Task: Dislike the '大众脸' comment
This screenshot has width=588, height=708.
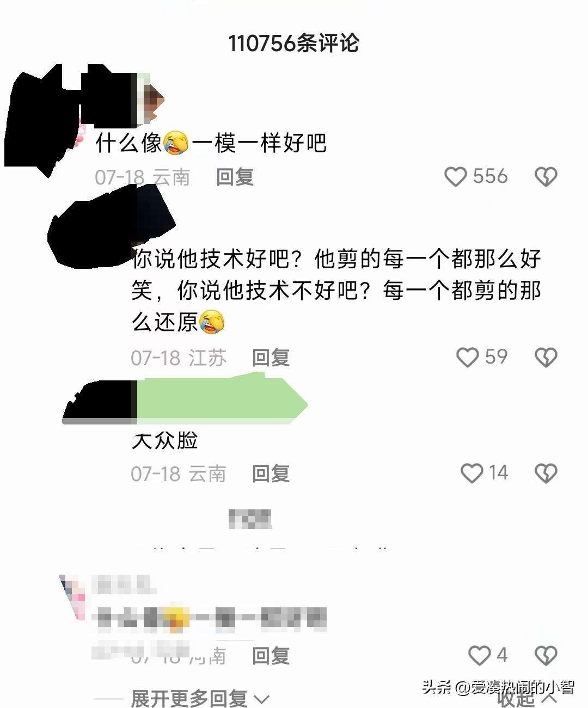Action: tap(546, 473)
